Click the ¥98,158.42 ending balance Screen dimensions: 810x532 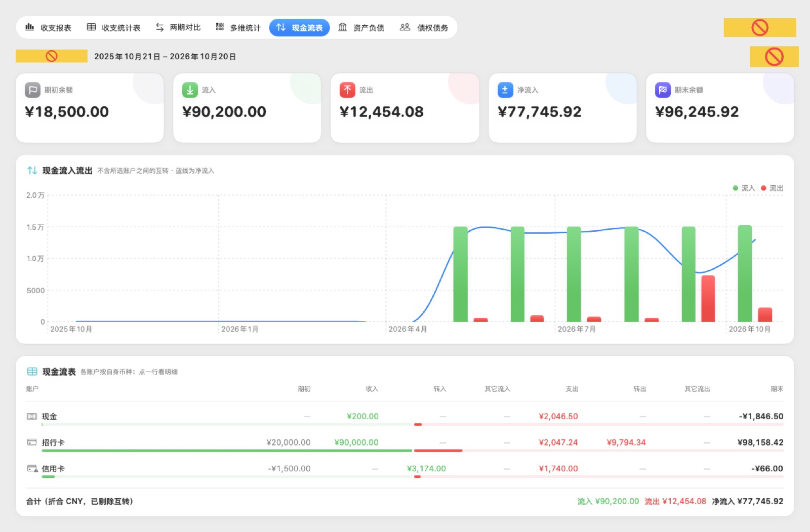click(x=760, y=442)
